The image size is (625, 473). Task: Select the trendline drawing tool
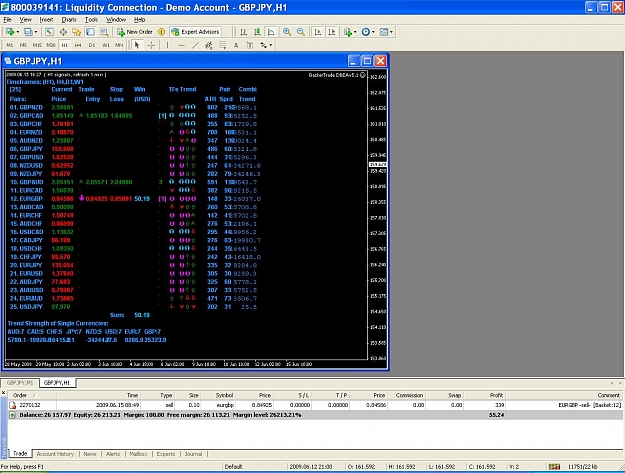click(195, 45)
